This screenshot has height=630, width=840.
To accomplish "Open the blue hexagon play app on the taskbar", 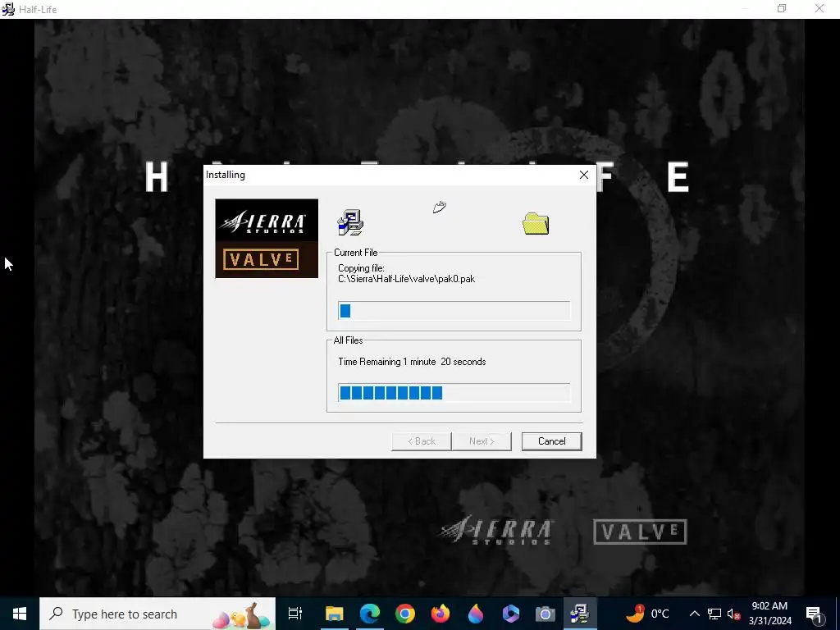I will [510, 614].
